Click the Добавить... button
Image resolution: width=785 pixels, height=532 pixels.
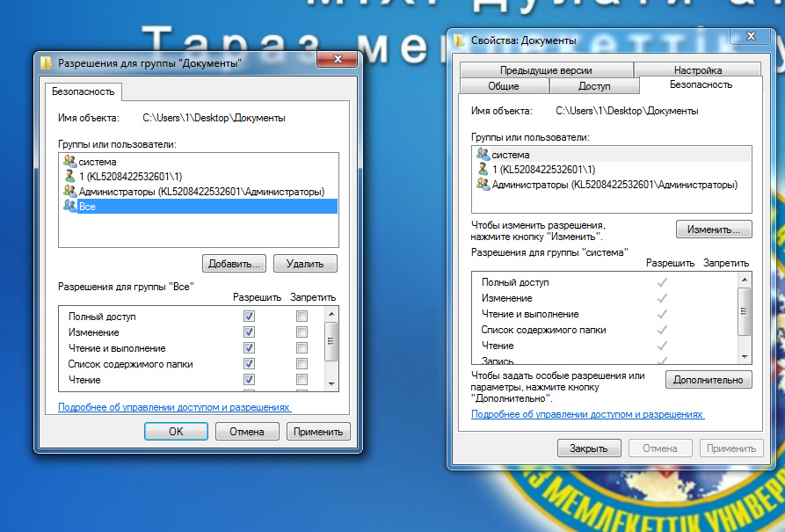pyautogui.click(x=234, y=264)
